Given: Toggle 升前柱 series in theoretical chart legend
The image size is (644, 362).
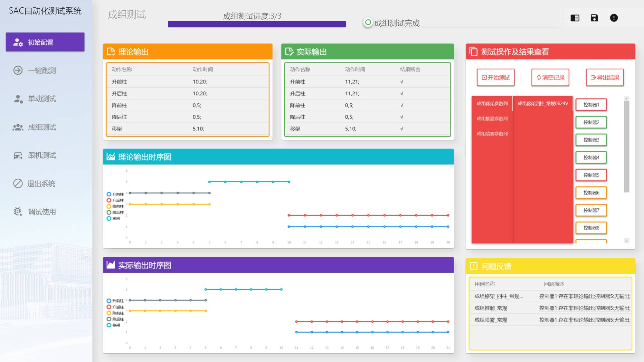Looking at the screenshot, I should (x=115, y=194).
